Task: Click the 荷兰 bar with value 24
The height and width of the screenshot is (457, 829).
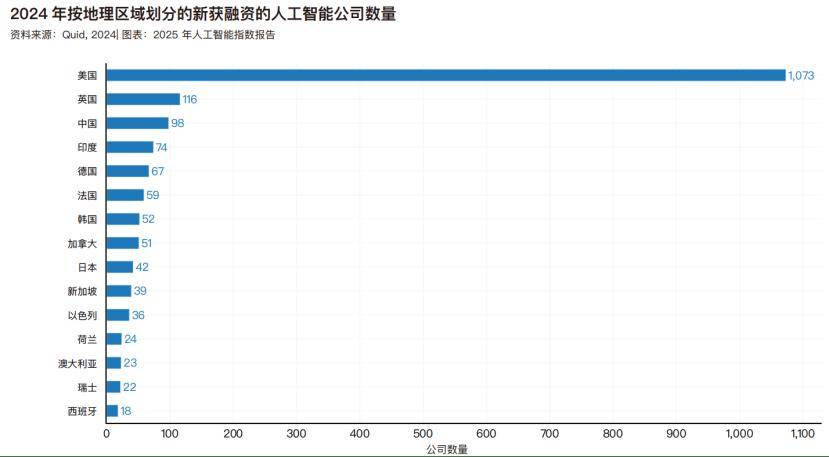Action: (x=114, y=339)
